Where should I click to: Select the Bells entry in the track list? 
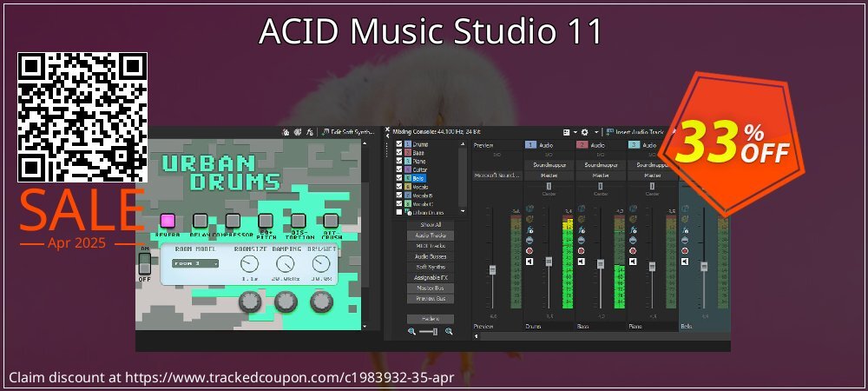tap(419, 178)
